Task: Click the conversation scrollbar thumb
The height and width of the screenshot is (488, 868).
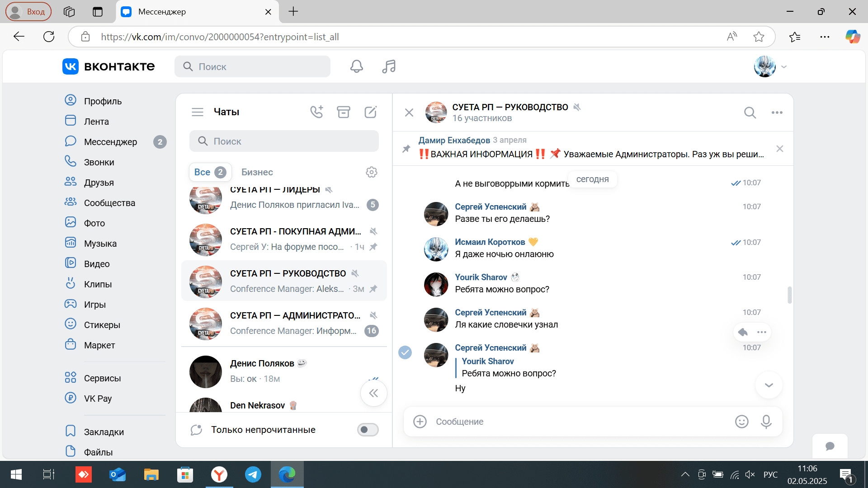Action: (790, 295)
